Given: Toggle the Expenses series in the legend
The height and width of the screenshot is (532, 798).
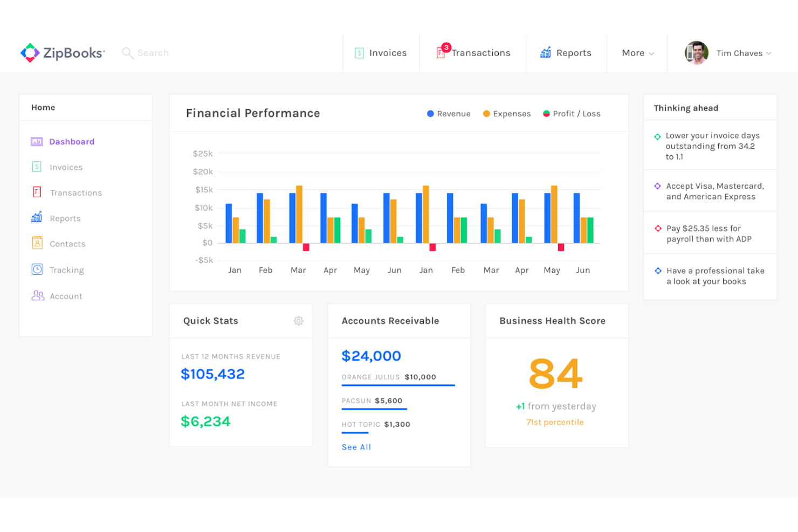Looking at the screenshot, I should pos(506,113).
